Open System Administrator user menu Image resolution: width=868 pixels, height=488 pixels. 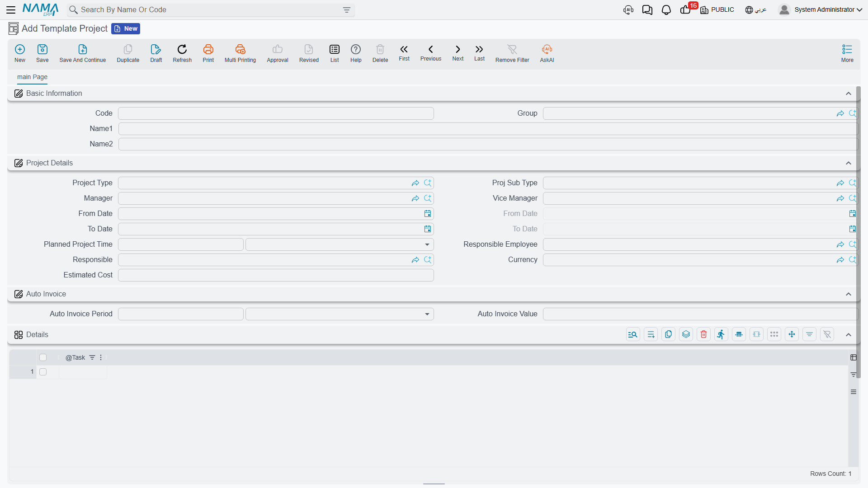[820, 9]
